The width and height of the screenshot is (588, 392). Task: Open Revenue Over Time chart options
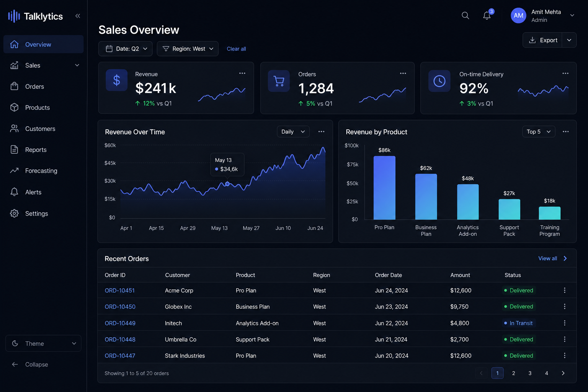(322, 132)
